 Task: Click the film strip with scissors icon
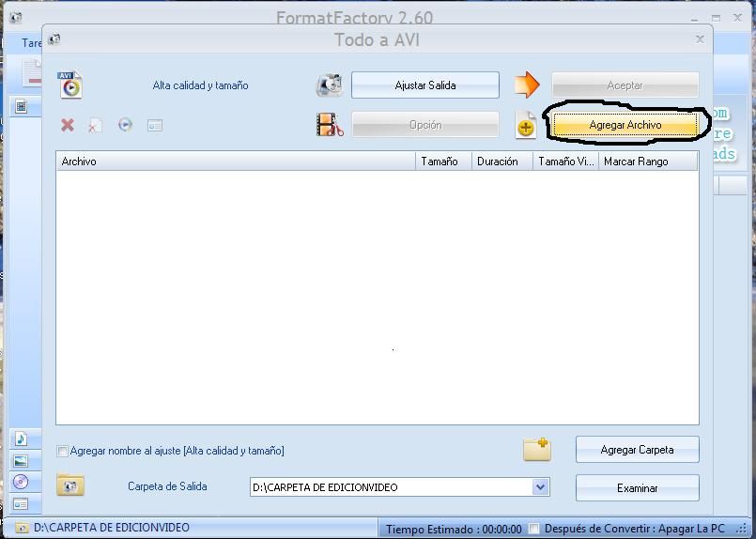click(x=330, y=125)
